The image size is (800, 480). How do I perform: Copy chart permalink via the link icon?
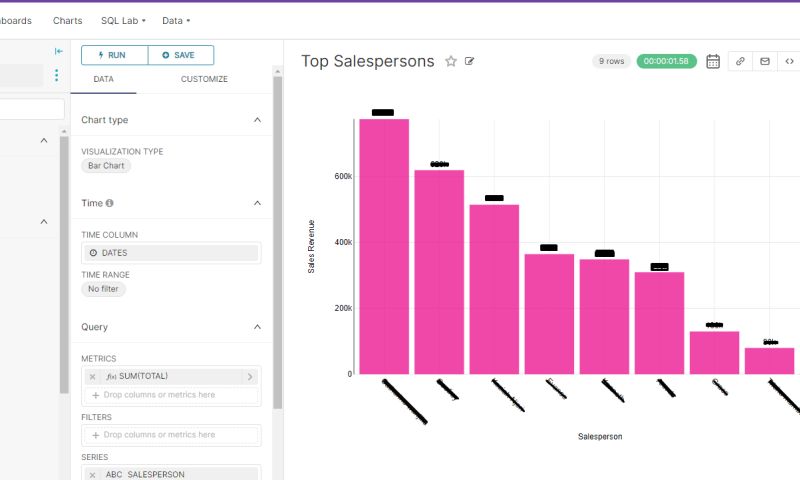[x=740, y=61]
